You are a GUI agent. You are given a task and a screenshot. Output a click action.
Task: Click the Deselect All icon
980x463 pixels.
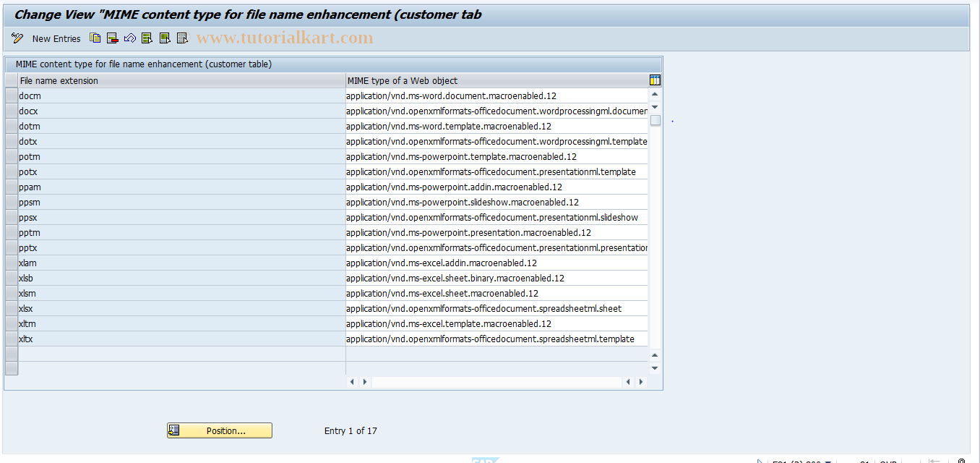pyautogui.click(x=182, y=38)
